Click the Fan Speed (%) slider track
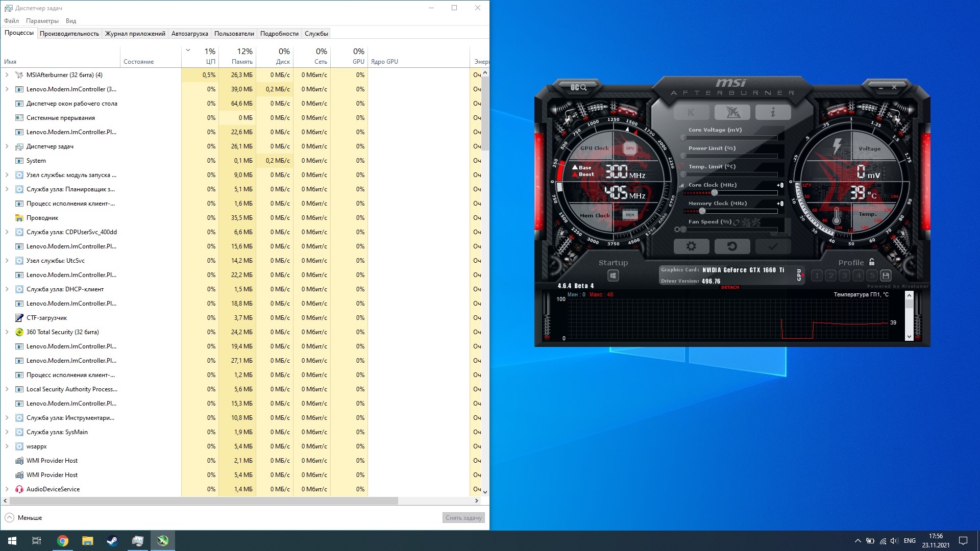Screen dimensions: 980x551 [x=731, y=230]
